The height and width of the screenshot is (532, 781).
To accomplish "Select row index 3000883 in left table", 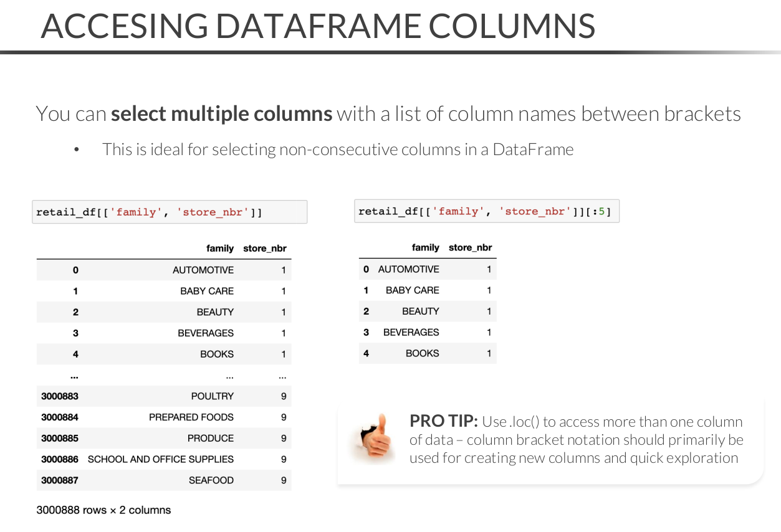I will pyautogui.click(x=60, y=396).
